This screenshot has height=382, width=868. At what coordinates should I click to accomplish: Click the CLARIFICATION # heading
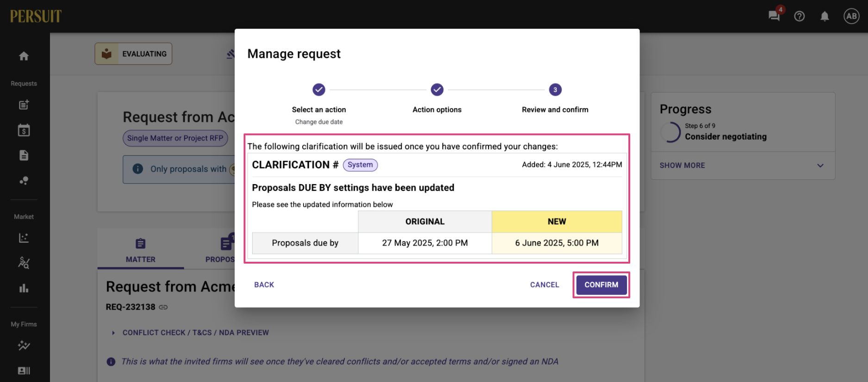click(x=295, y=165)
